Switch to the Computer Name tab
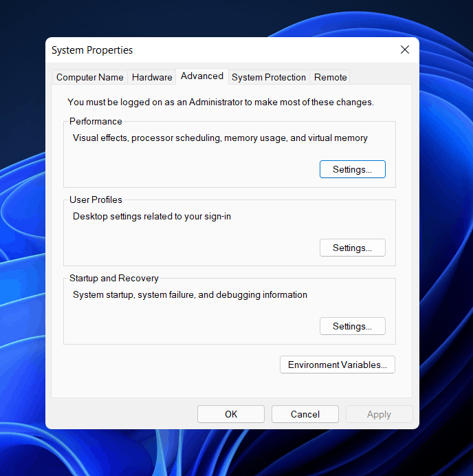The height and width of the screenshot is (476, 473). [90, 77]
